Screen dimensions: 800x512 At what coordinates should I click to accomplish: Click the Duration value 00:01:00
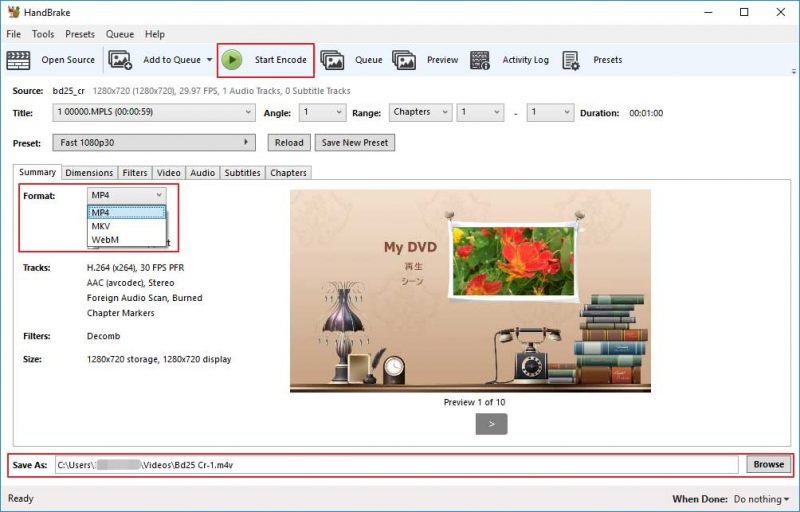pos(646,113)
